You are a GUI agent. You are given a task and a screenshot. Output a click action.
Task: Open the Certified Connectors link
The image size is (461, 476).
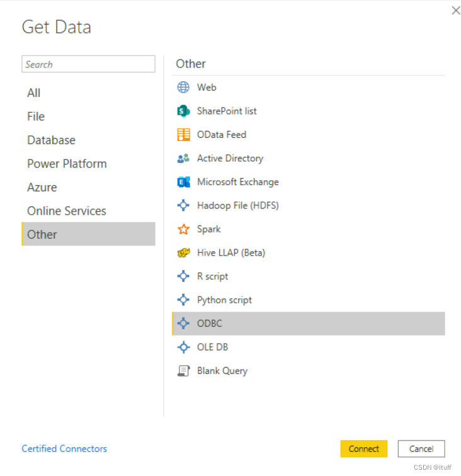point(64,449)
